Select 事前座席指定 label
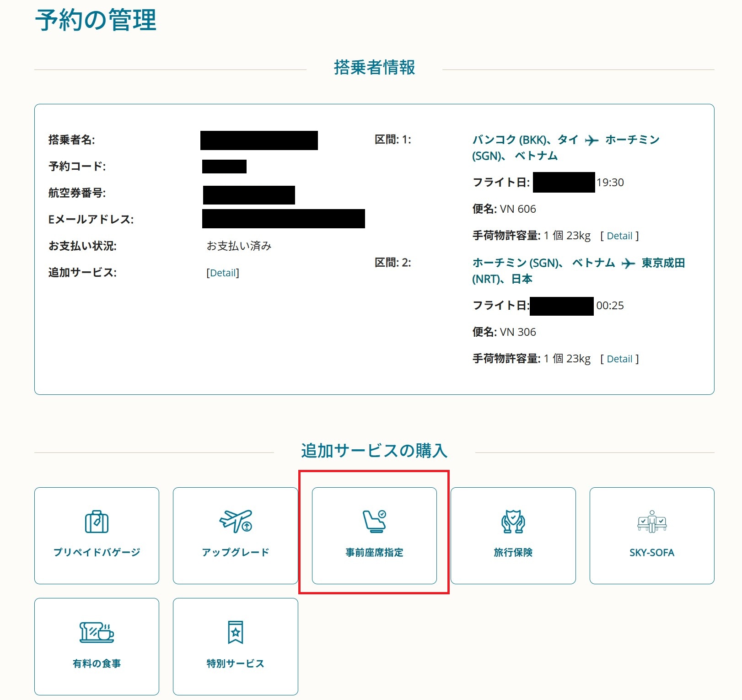 point(375,552)
